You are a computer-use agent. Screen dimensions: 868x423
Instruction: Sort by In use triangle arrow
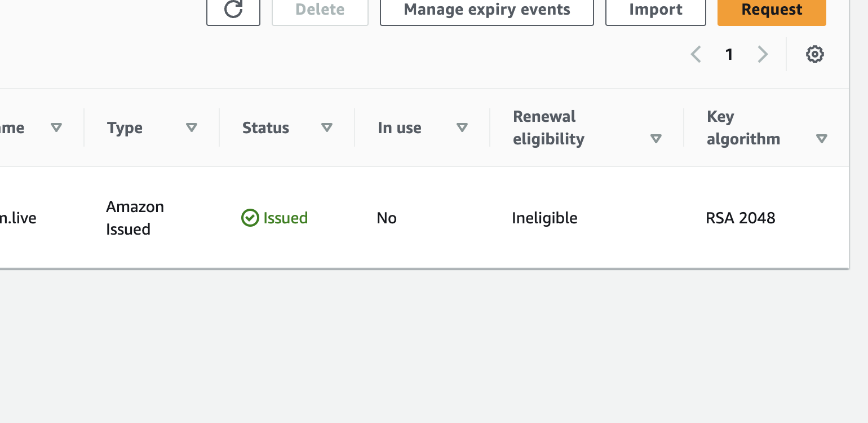pos(462,127)
